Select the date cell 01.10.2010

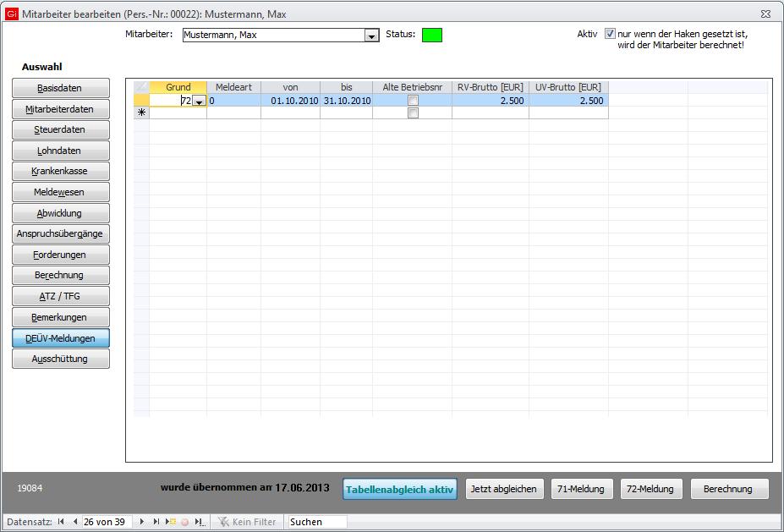[x=290, y=101]
